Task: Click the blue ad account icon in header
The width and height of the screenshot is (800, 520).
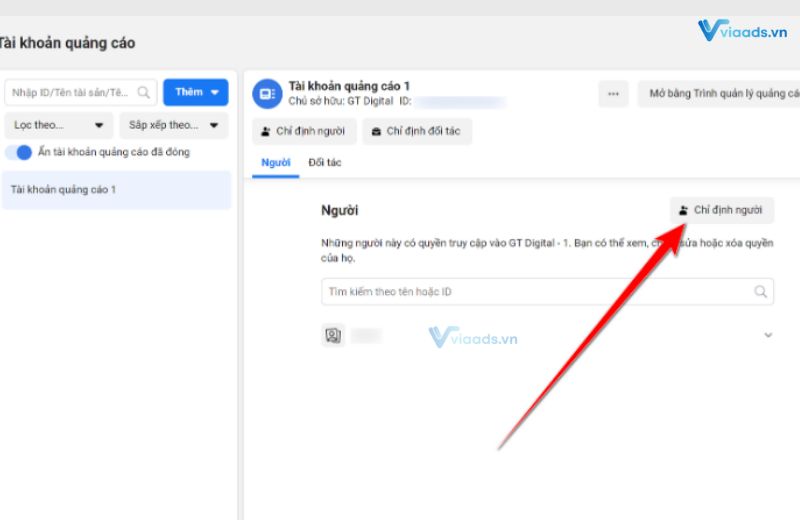Action: (x=267, y=93)
